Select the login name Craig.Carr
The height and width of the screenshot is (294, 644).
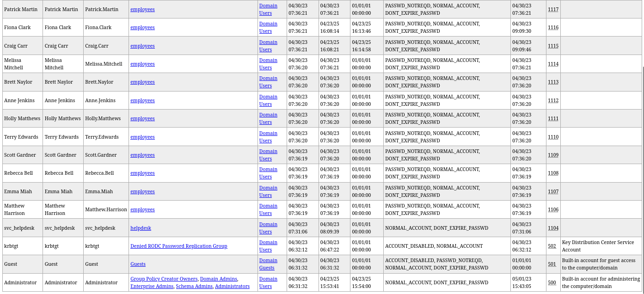[x=97, y=46]
